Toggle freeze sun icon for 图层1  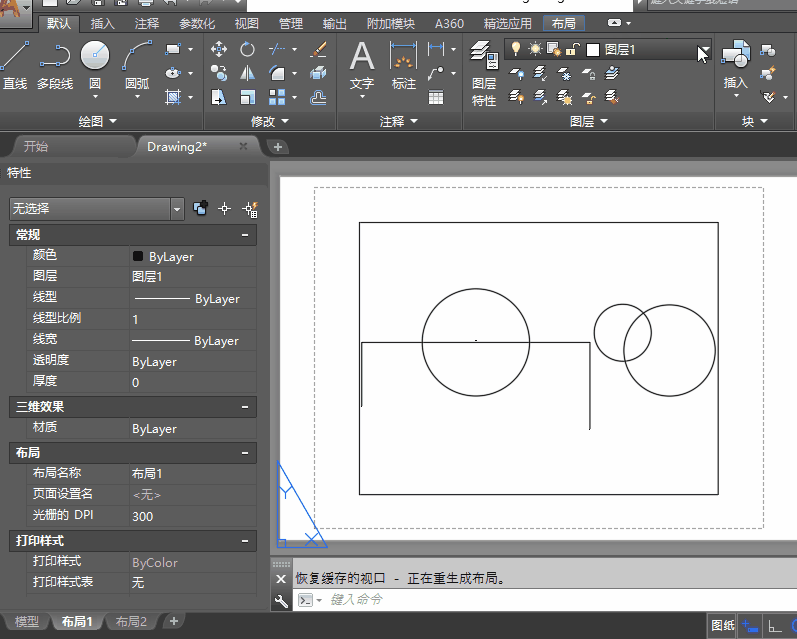coord(535,49)
